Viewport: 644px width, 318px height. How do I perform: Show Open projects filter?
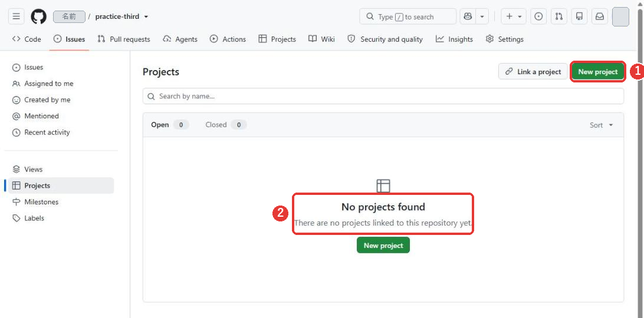point(170,125)
